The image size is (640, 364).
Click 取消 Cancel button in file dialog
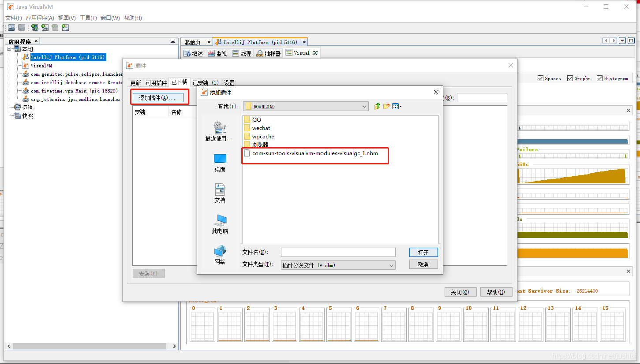click(x=423, y=264)
